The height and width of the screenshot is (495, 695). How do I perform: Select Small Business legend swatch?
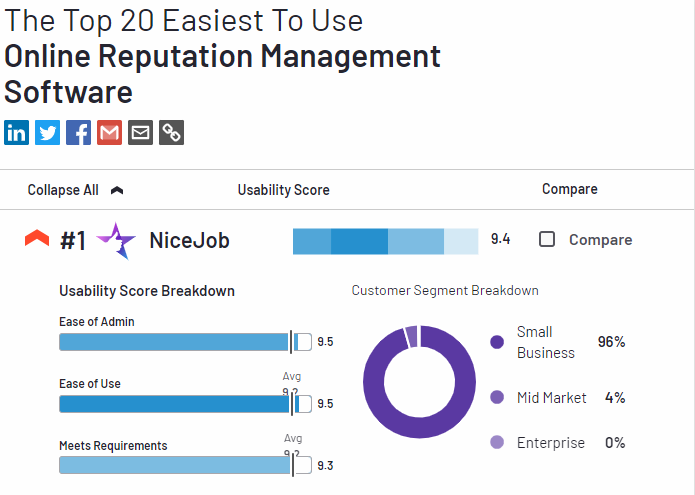tap(497, 342)
